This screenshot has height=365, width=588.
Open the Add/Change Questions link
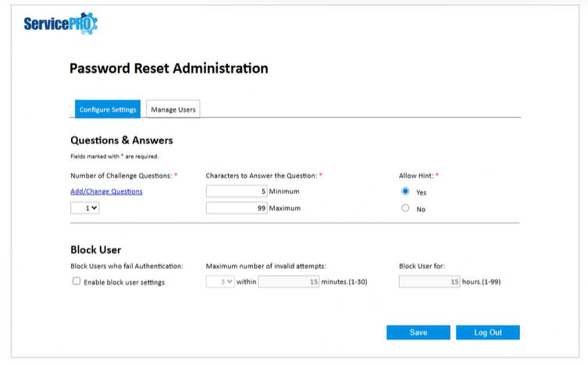coord(106,191)
